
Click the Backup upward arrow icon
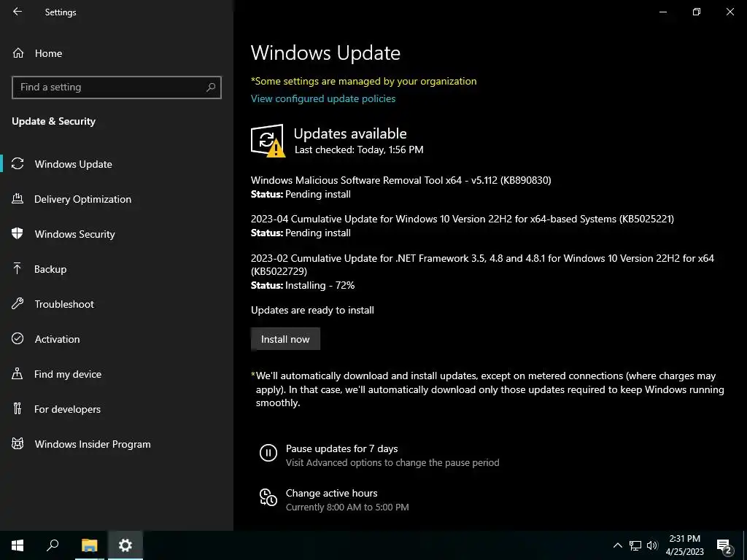18,268
